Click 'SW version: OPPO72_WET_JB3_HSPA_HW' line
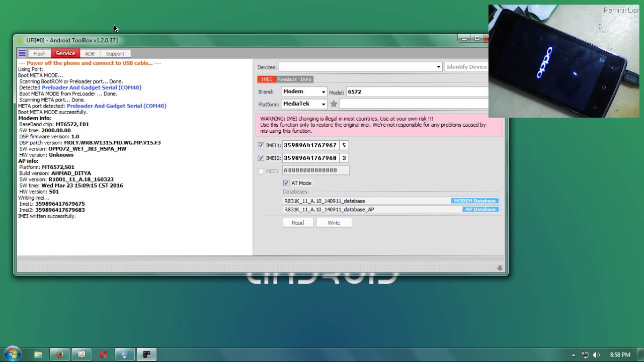The height and width of the screenshot is (362, 644). [x=73, y=149]
